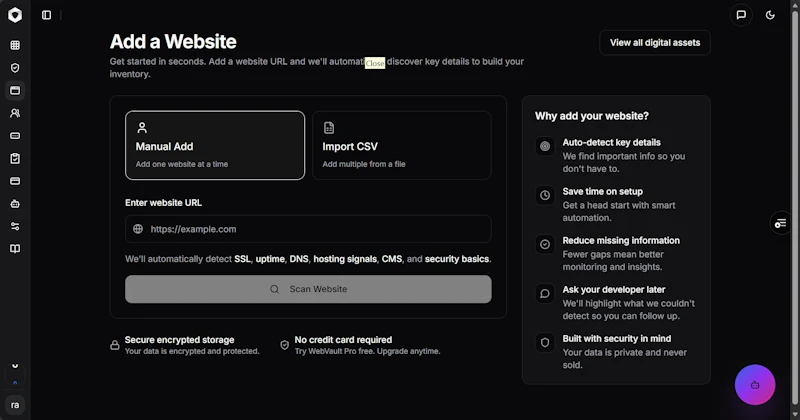This screenshot has width=800, height=420.
Task: Select the Manual Add option card
Action: tap(215, 145)
